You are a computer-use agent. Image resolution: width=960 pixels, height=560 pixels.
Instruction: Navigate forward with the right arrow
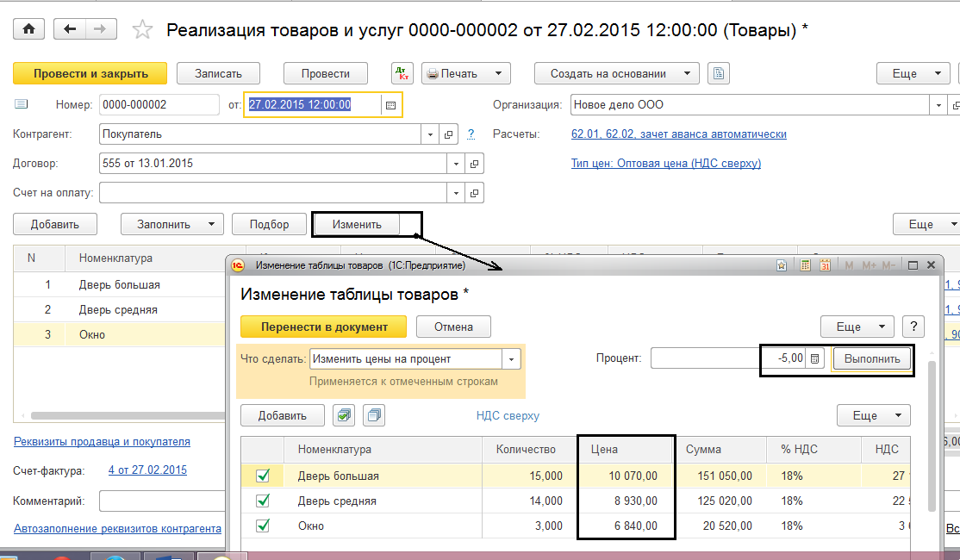pyautogui.click(x=101, y=28)
